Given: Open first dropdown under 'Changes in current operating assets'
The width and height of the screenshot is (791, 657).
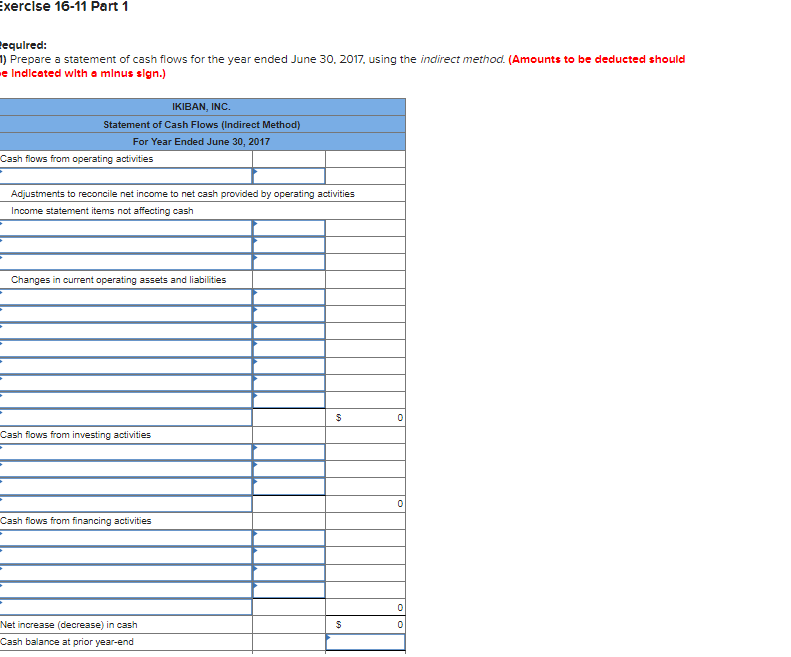Looking at the screenshot, I should [126, 297].
